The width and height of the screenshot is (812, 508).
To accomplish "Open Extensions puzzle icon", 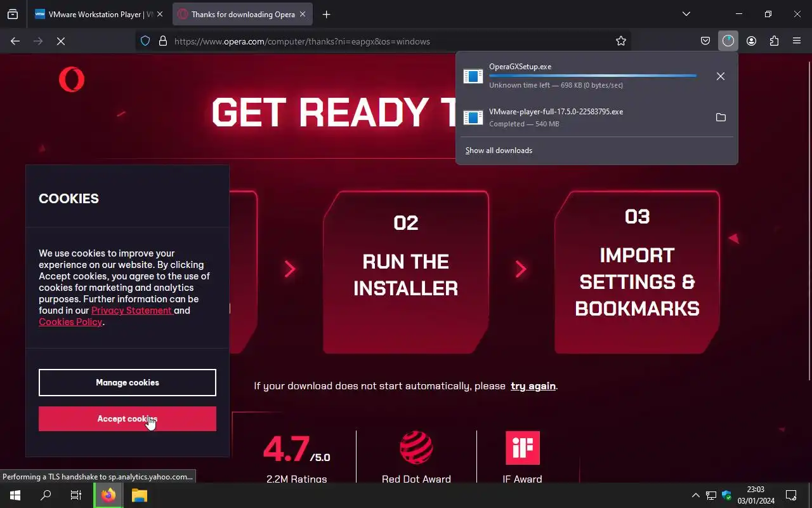I will click(774, 41).
